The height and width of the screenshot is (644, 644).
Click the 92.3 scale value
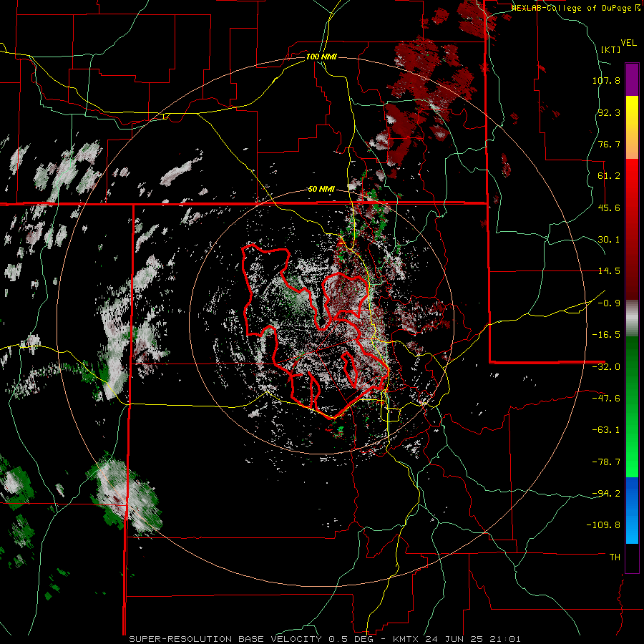(x=609, y=112)
